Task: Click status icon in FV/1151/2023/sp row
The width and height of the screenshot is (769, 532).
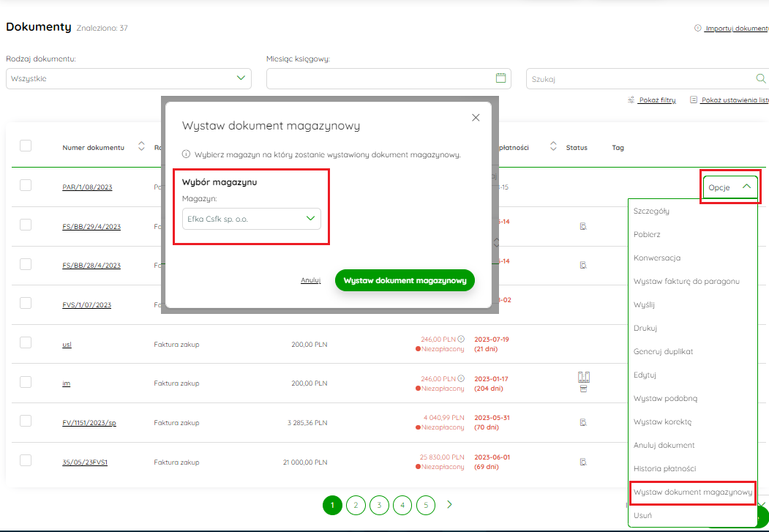Action: pyautogui.click(x=583, y=422)
